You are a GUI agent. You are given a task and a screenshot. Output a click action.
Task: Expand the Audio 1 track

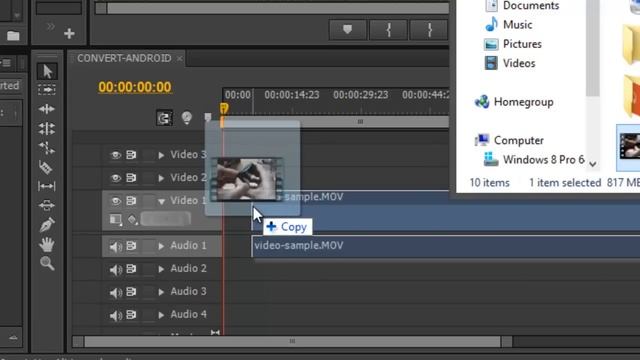coord(161,246)
